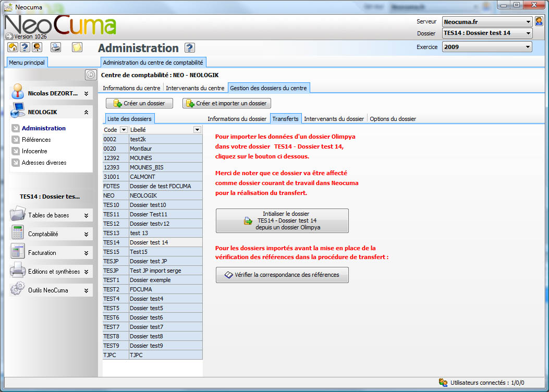The width and height of the screenshot is (549, 392).
Task: Open Informations du centre tab
Action: pos(131,88)
